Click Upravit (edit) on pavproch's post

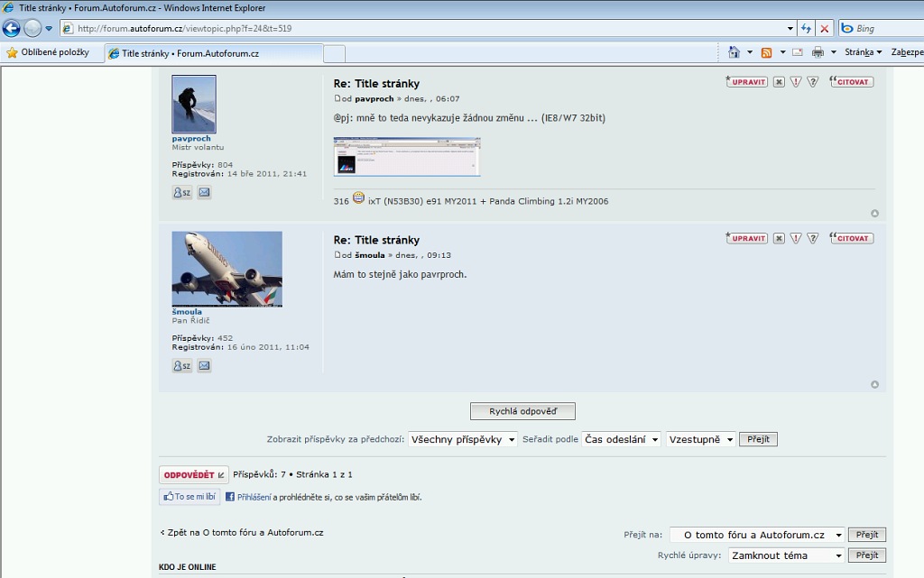pos(747,82)
